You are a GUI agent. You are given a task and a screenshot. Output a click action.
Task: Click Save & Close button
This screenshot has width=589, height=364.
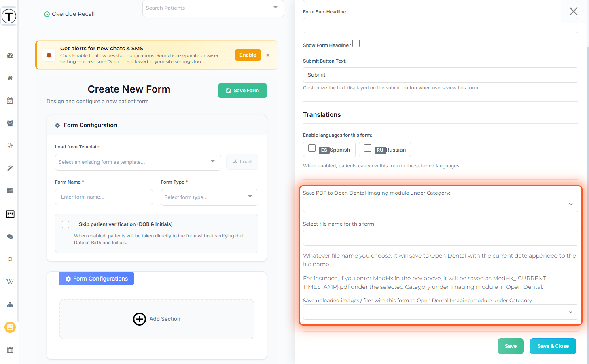pos(553,346)
